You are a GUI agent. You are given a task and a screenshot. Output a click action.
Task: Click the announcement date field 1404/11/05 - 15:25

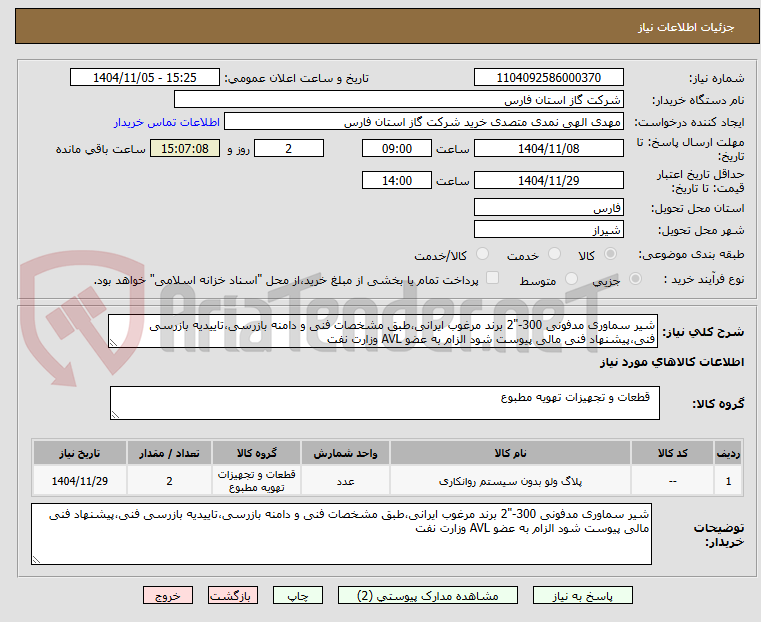pyautogui.click(x=145, y=78)
